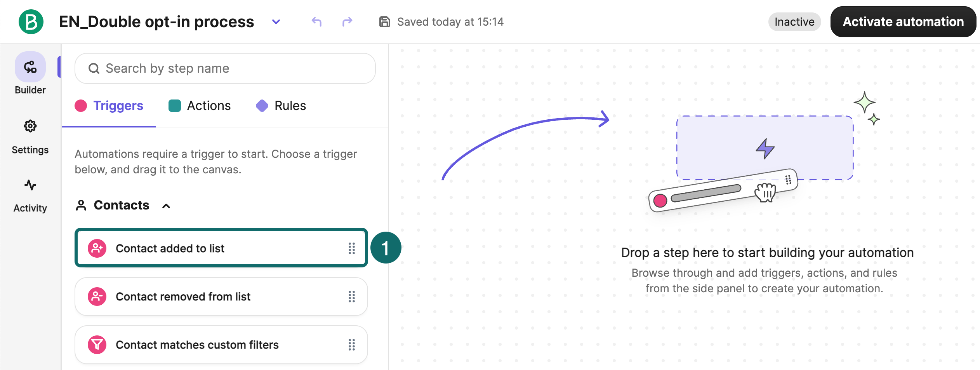Click drag handle on Contact added to list
Viewport: 980px width, 370px height.
click(352, 248)
